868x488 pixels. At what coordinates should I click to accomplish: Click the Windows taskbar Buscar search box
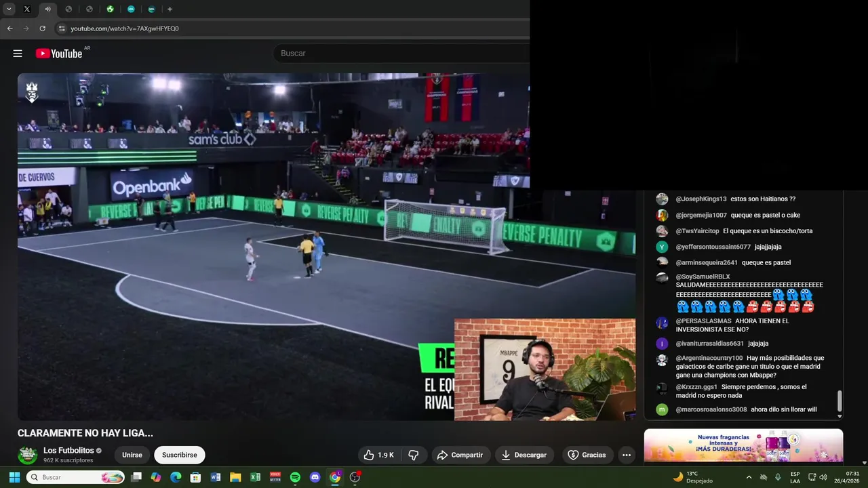[75, 477]
